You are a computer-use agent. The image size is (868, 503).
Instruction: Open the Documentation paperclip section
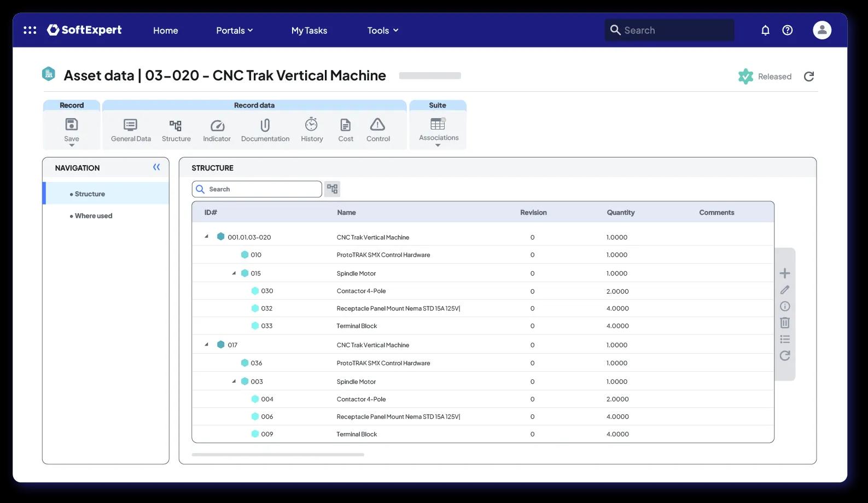pos(265,130)
